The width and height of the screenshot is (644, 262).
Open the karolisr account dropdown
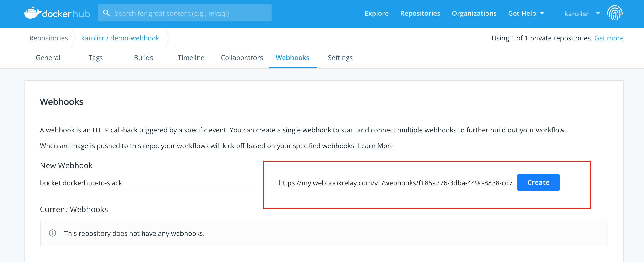pos(582,14)
